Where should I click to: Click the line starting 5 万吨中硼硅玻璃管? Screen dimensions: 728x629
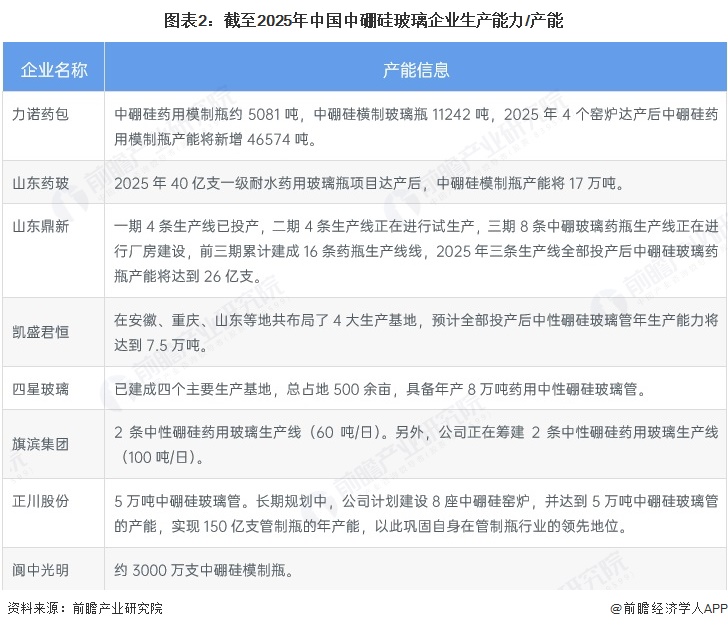coord(416,501)
